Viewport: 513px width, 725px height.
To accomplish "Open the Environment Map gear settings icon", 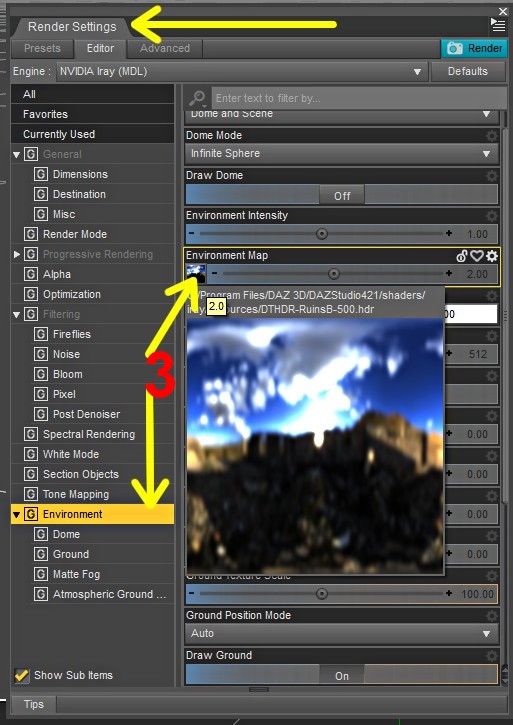I will [x=492, y=256].
